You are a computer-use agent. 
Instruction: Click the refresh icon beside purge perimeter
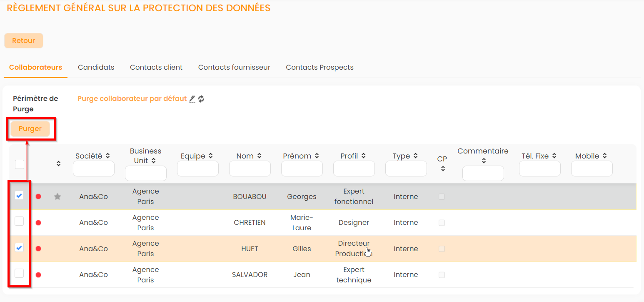(x=201, y=99)
